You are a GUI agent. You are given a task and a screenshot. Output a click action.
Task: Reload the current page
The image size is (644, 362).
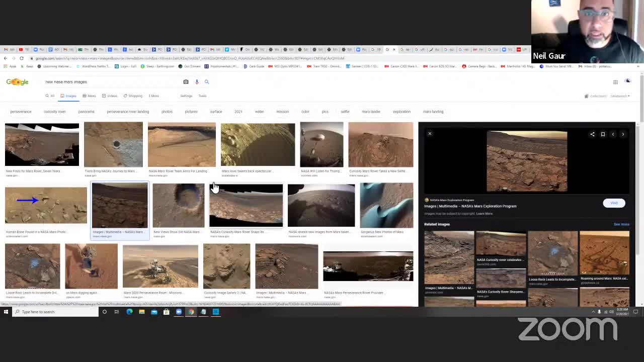coord(22,58)
